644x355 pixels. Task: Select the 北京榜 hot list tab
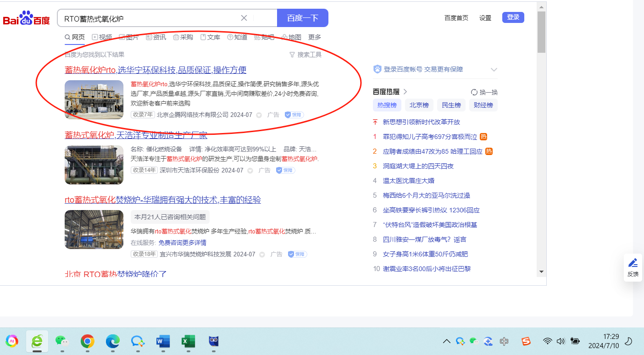[419, 105]
